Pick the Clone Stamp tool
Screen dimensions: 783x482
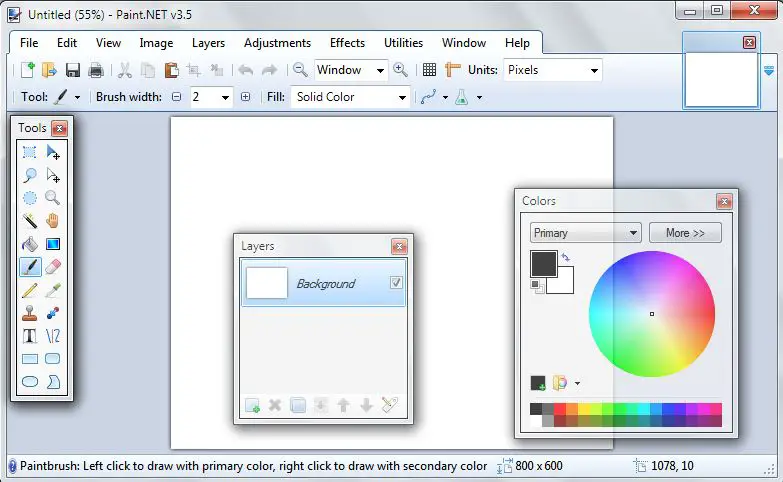(30, 313)
